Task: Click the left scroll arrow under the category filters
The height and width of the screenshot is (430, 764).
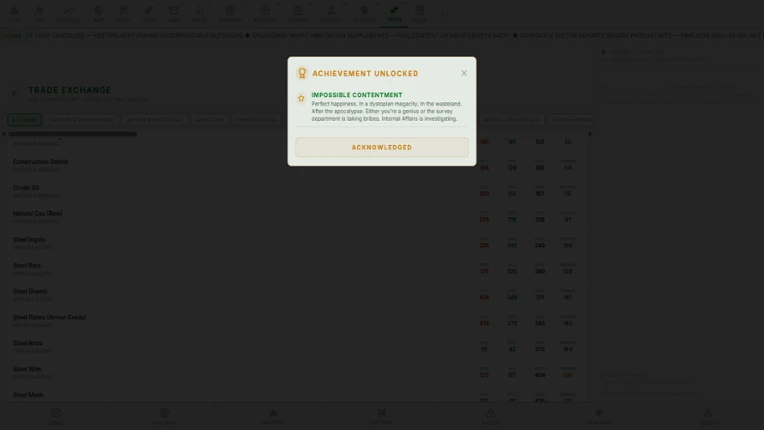Action: coord(4,134)
